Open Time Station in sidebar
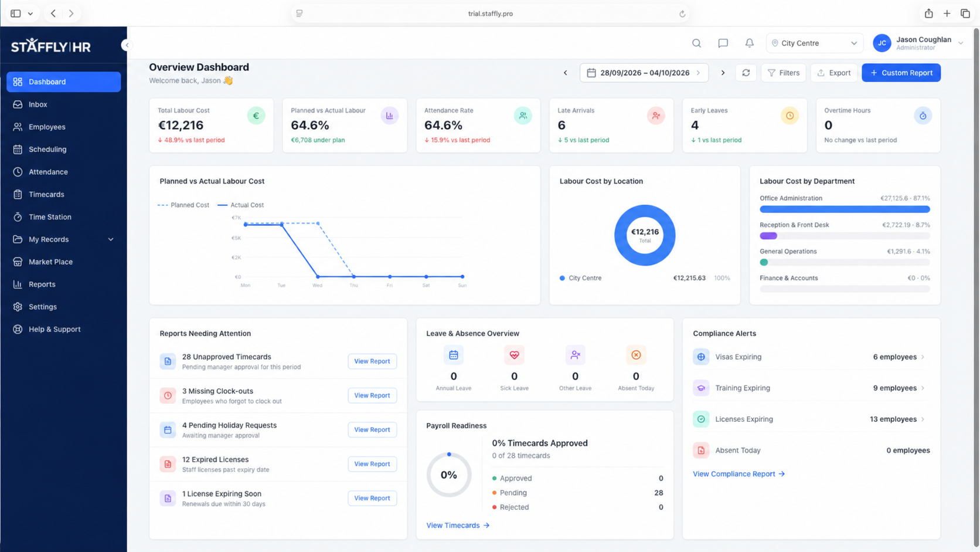 (x=63, y=217)
